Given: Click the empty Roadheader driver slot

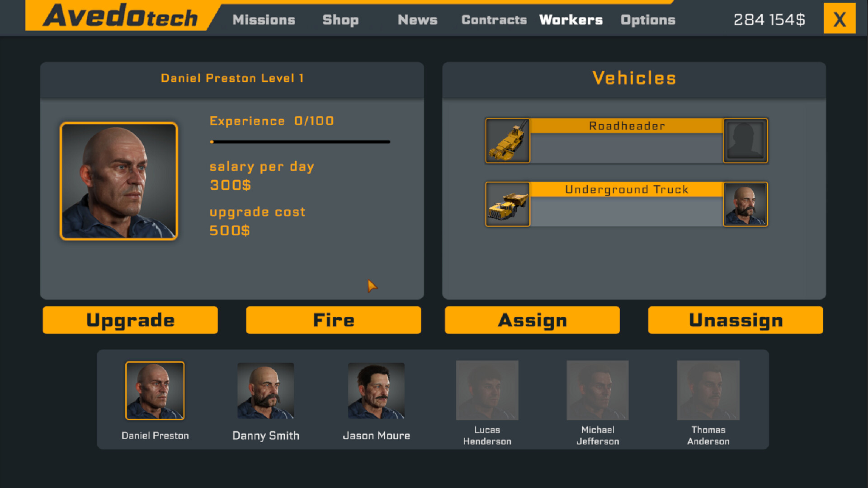Looking at the screenshot, I should tap(744, 140).
